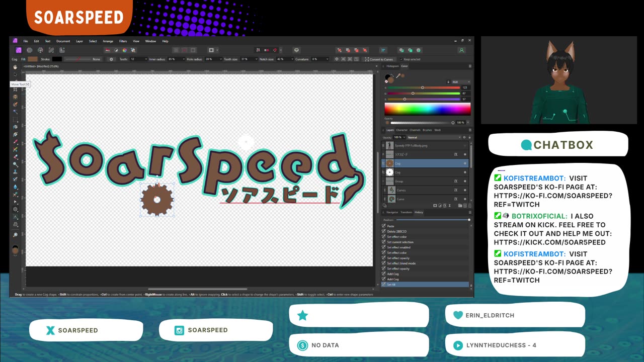The image size is (644, 362).
Task: Click the black Stroke color swatch
Action: click(x=57, y=59)
